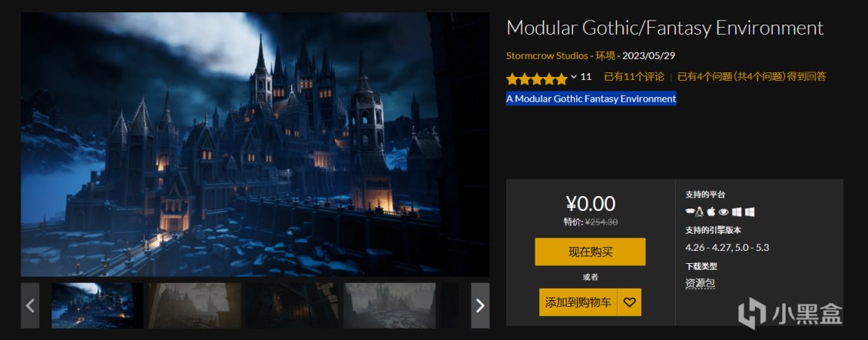Viewport: 868px width, 340px height.
Task: Show next thumbnails with right arrow
Action: (480, 305)
